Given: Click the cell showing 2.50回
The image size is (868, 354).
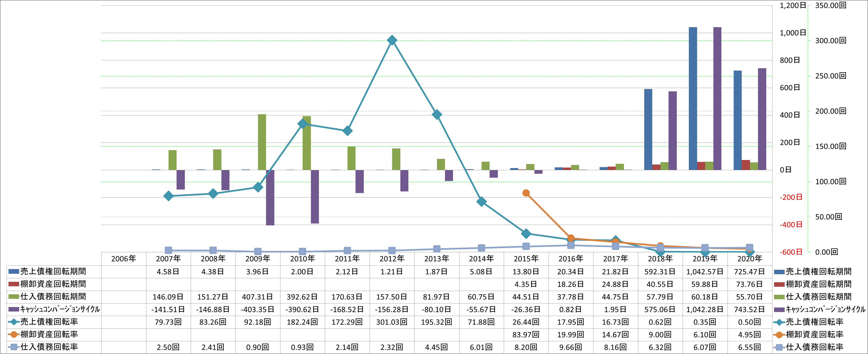Looking at the screenshot, I should [x=169, y=347].
